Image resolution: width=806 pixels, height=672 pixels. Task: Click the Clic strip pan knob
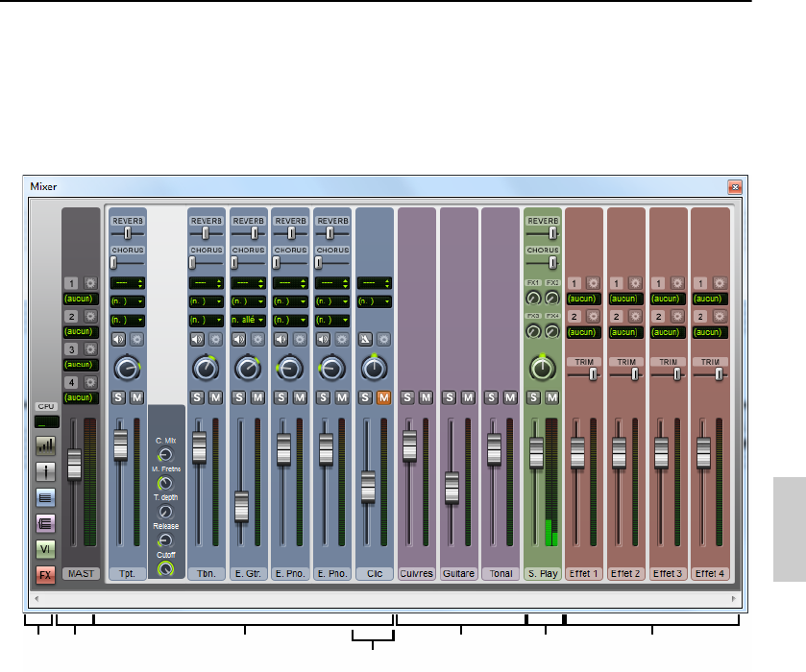click(x=375, y=369)
